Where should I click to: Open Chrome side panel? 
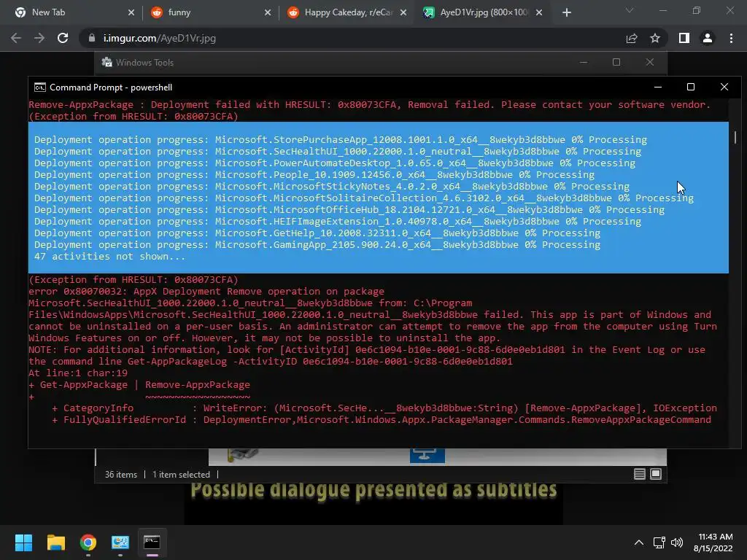tap(684, 38)
